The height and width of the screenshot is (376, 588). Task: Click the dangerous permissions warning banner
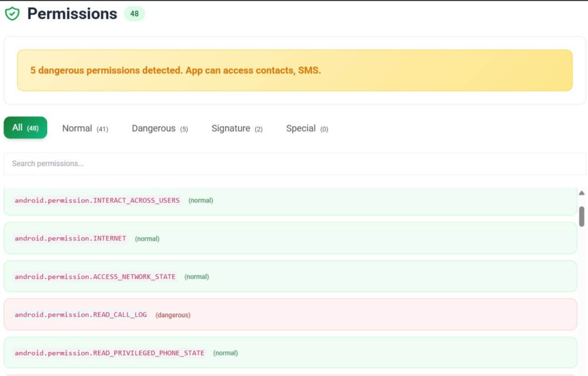point(294,70)
